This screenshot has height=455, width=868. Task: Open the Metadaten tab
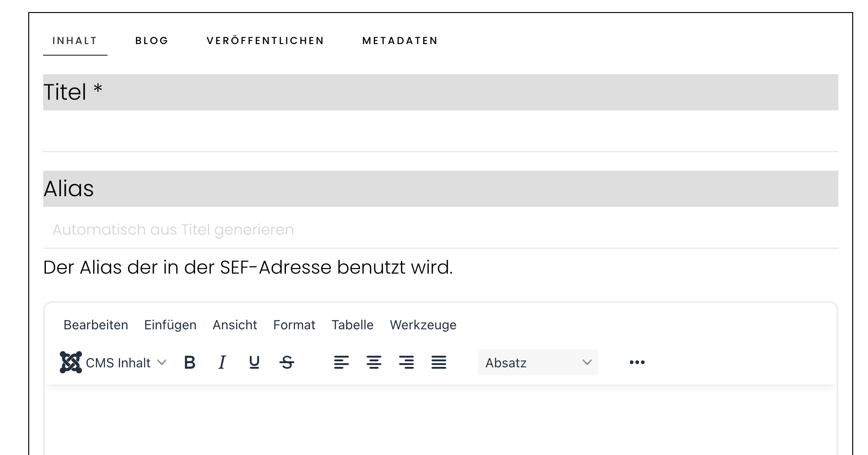click(400, 41)
